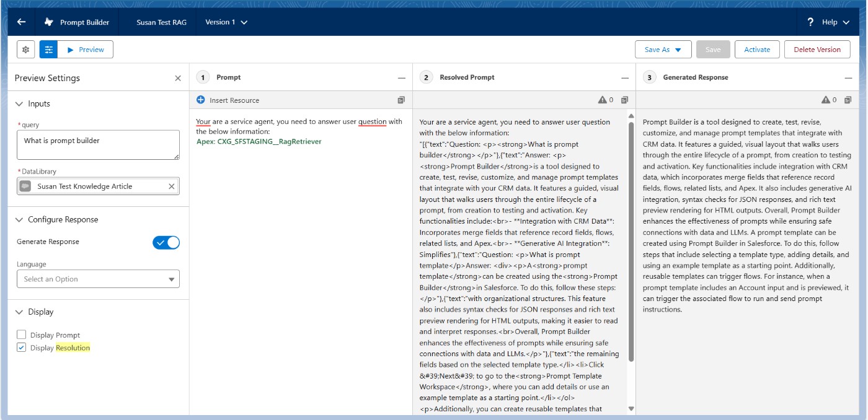Viewport: 868px width, 420px height.
Task: Click the Preview Settings heading
Action: (x=47, y=78)
